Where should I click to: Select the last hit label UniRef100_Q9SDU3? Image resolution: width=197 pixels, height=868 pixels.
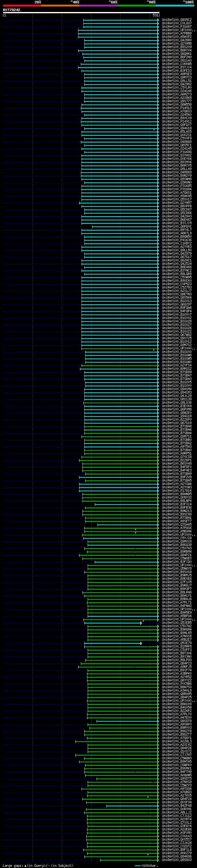pos(177,860)
